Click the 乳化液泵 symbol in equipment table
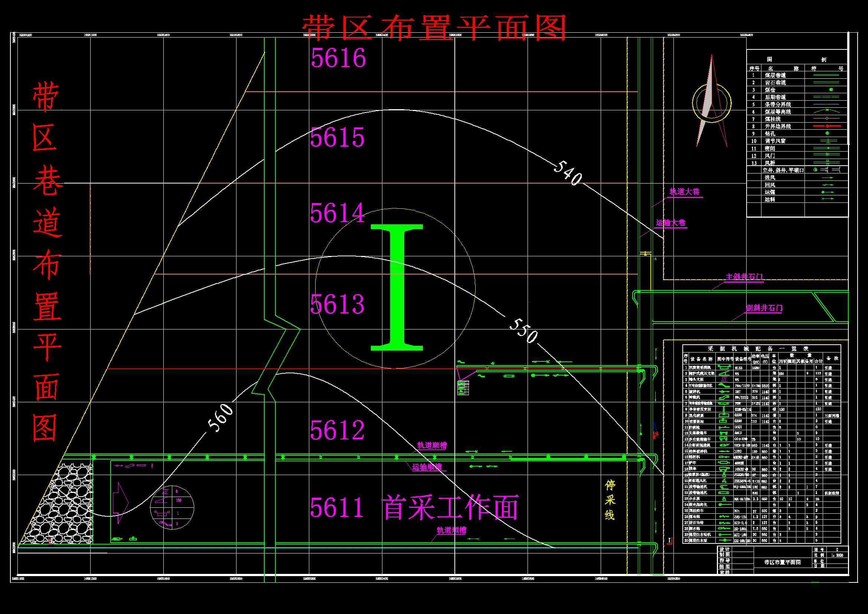 point(724,415)
